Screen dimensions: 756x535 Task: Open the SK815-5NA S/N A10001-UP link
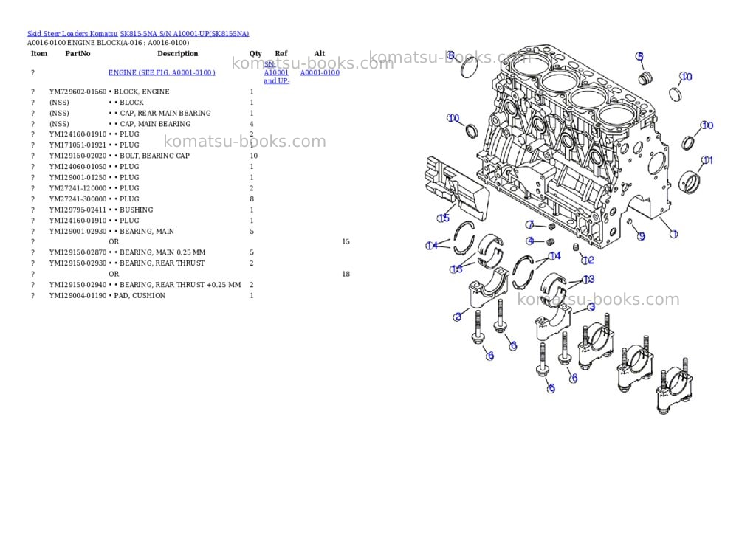click(x=185, y=34)
